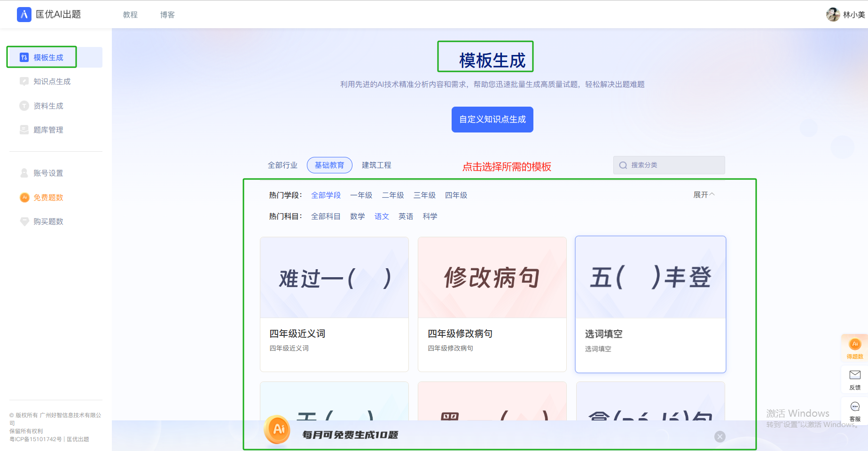
Task: Click the 林小美 avatar picture
Action: (833, 15)
